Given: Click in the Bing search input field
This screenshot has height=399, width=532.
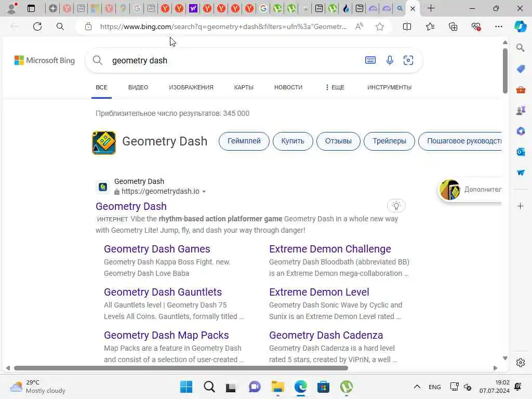Looking at the screenshot, I should pos(234,60).
